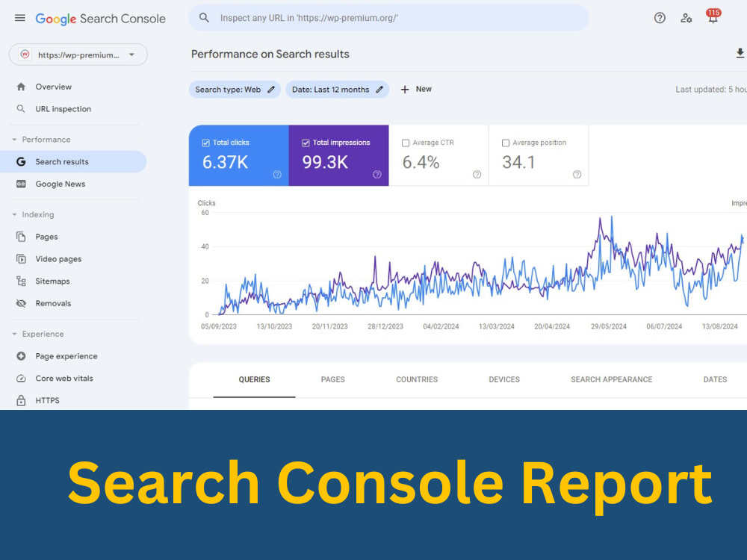Open Search type: Web filter chip

(x=235, y=90)
